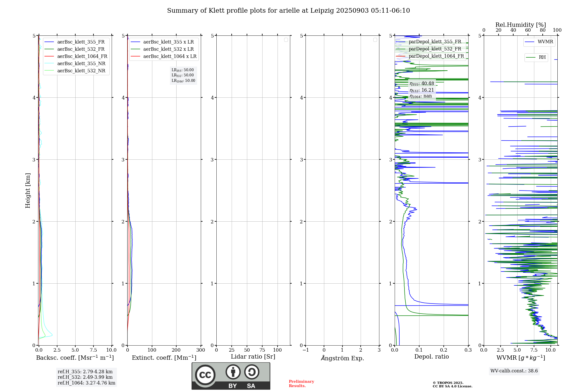
Task: Click the η355 40.48 annotation text
Action: [421, 84]
